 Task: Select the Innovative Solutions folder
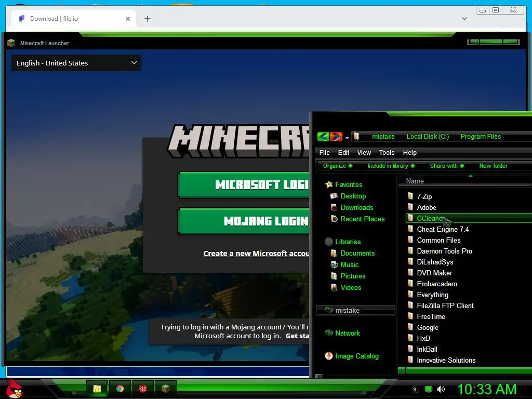coord(446,361)
